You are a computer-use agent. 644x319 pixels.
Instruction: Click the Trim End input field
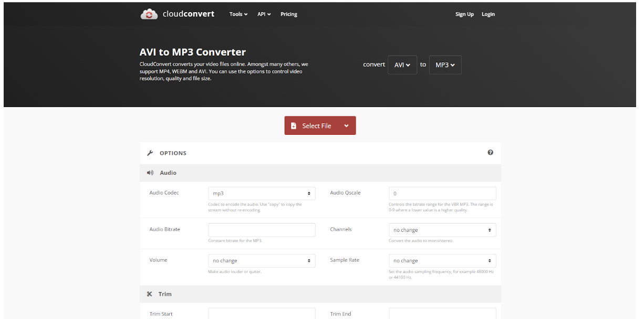(442, 314)
